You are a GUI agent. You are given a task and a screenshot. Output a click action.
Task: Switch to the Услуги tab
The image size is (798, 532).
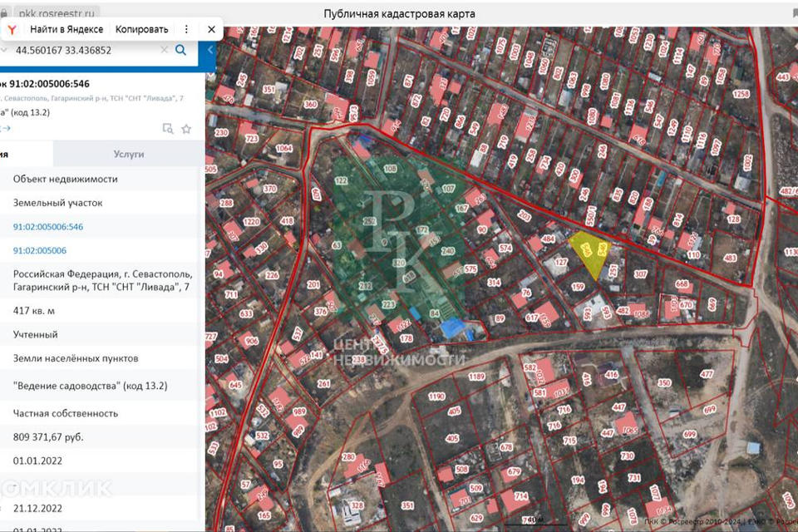(x=129, y=154)
